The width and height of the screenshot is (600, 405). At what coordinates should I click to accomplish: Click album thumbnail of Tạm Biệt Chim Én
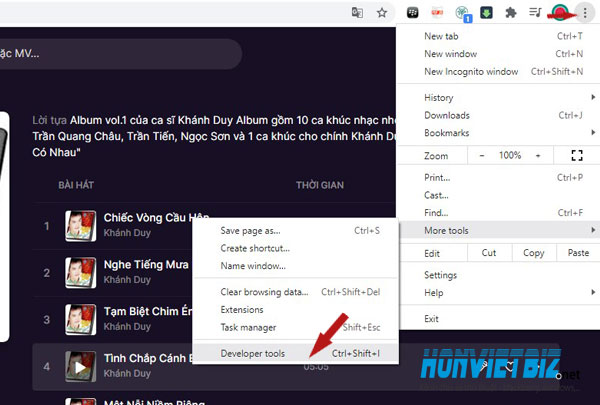[x=80, y=320]
